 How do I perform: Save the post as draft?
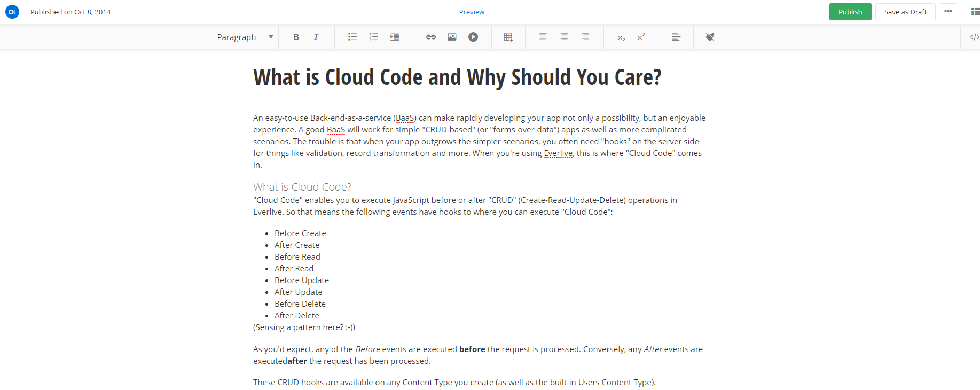tap(905, 12)
